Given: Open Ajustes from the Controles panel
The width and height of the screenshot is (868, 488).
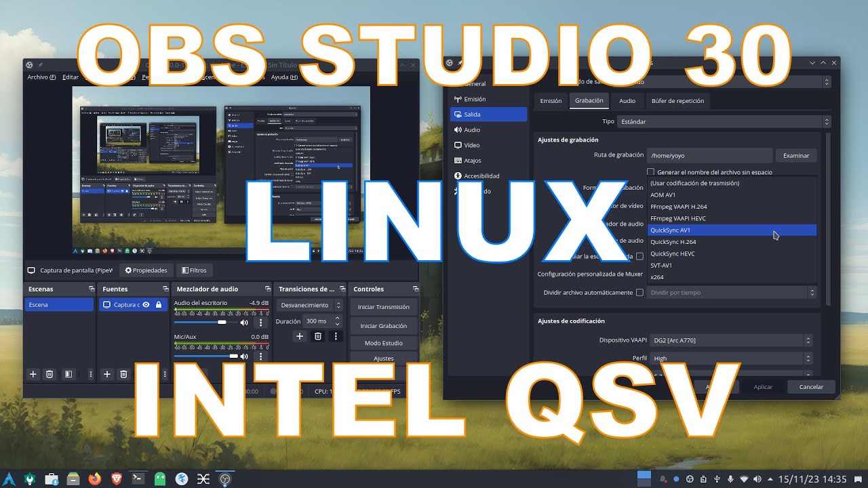Looking at the screenshot, I should (x=384, y=359).
